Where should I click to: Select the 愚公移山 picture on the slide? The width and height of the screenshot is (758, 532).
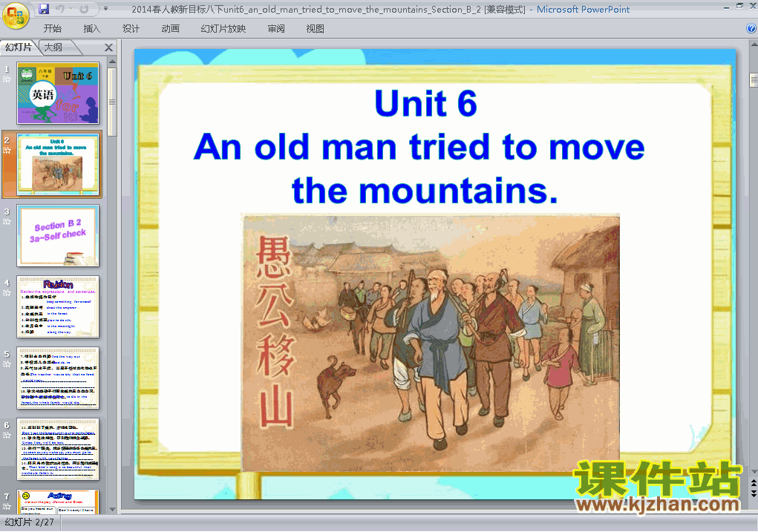[431, 342]
